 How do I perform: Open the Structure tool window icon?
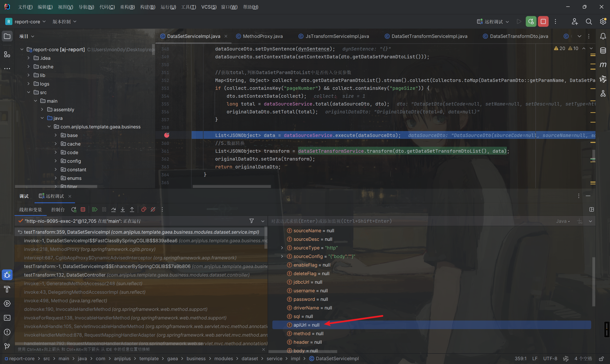pyautogui.click(x=7, y=54)
